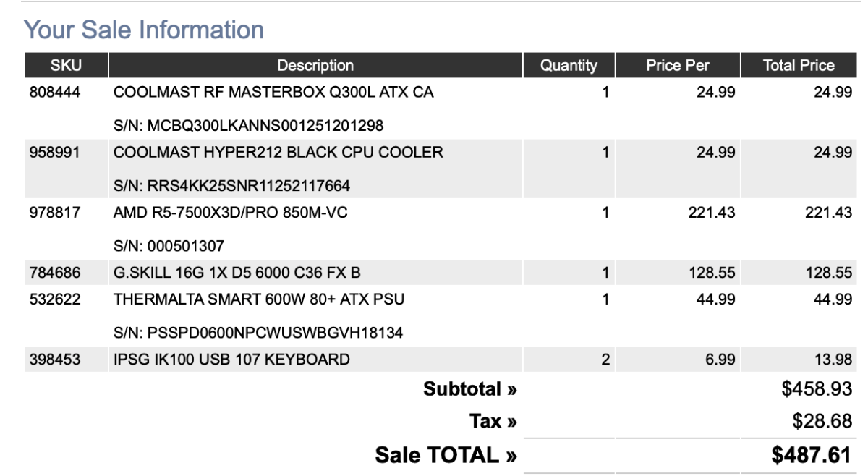
Task: Click SKU number 808444
Action: tap(55, 93)
